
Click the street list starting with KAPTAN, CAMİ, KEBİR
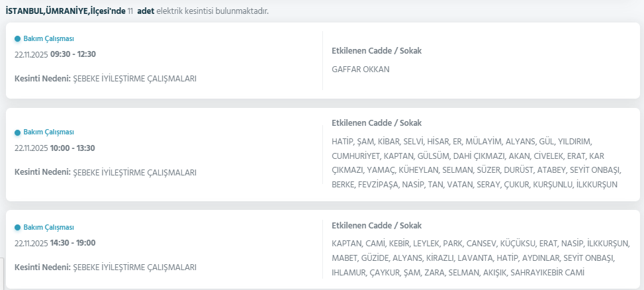[x=480, y=258]
